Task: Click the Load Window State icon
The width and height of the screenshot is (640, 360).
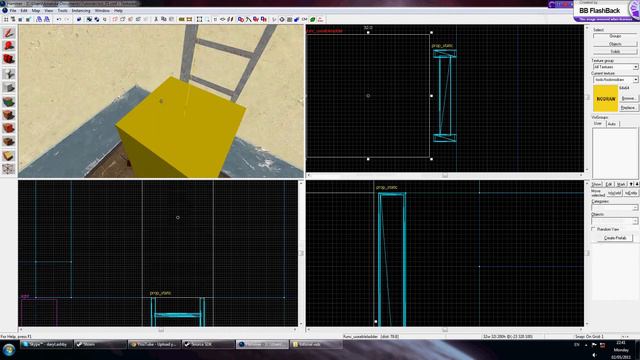Action: point(39,19)
